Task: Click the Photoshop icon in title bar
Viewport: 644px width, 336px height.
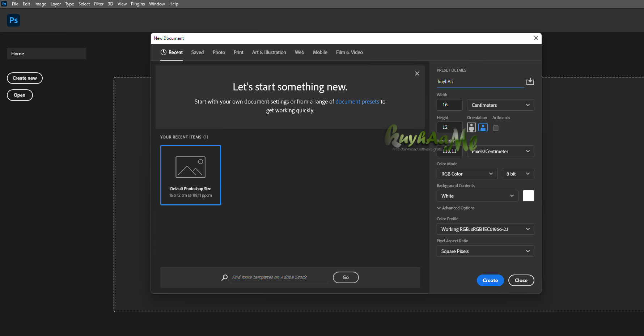Action: (x=4, y=4)
